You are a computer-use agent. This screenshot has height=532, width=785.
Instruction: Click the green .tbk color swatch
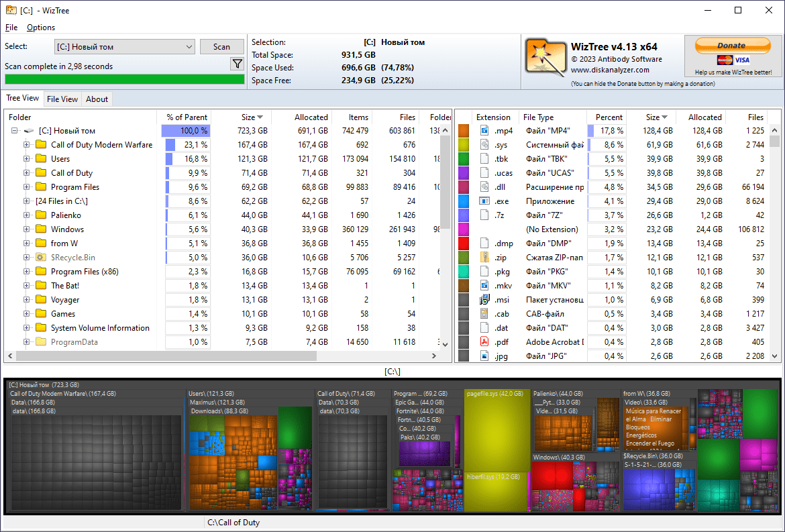click(464, 158)
